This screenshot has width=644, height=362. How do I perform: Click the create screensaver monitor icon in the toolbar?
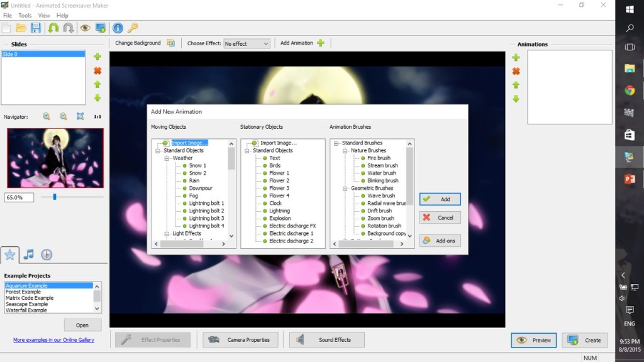[100, 28]
